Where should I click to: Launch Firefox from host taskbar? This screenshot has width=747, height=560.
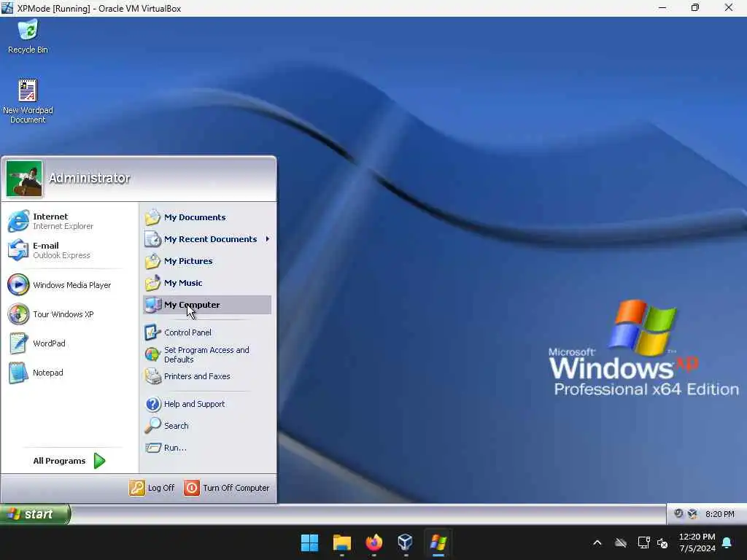[374, 542]
